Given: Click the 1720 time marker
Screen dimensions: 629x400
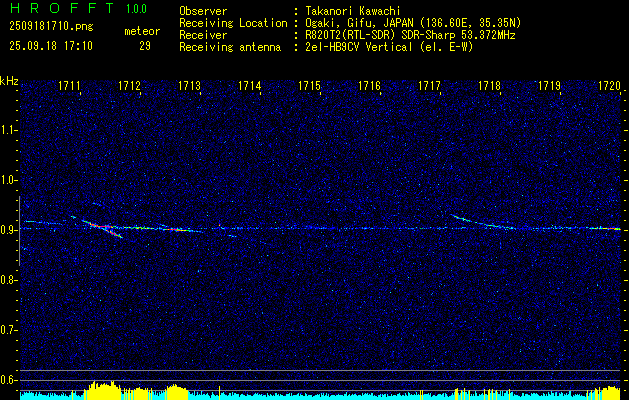Looking at the screenshot, I should coord(609,87).
